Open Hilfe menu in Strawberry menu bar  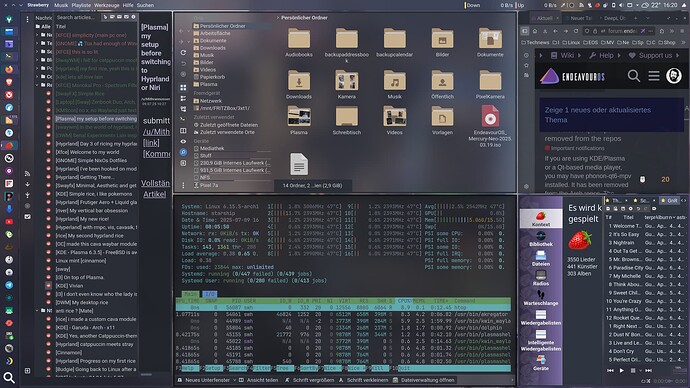(x=128, y=5)
